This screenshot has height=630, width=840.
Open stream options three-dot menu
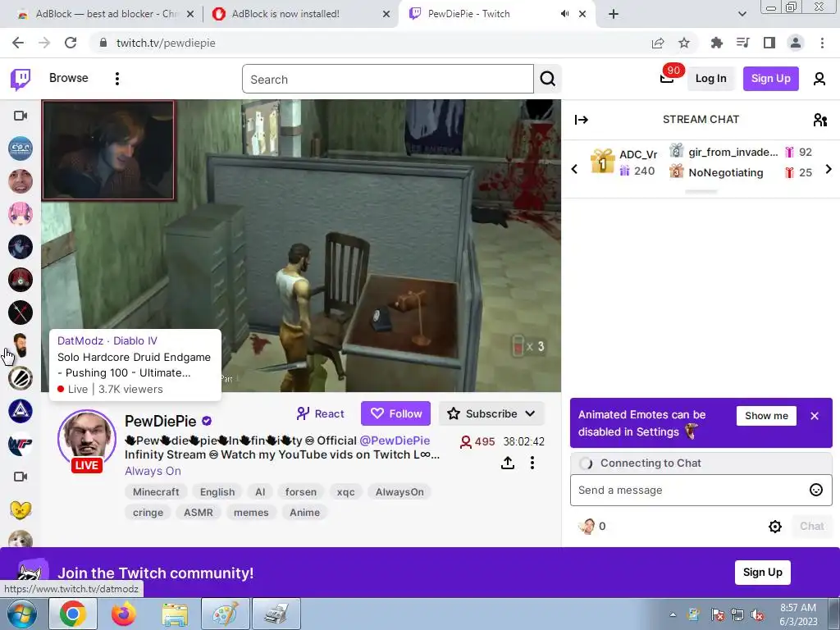[532, 463]
